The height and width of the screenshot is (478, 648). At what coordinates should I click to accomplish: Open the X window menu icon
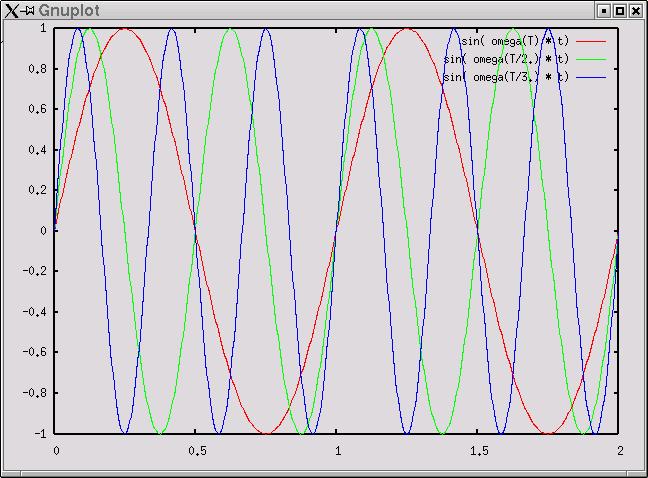click(11, 10)
